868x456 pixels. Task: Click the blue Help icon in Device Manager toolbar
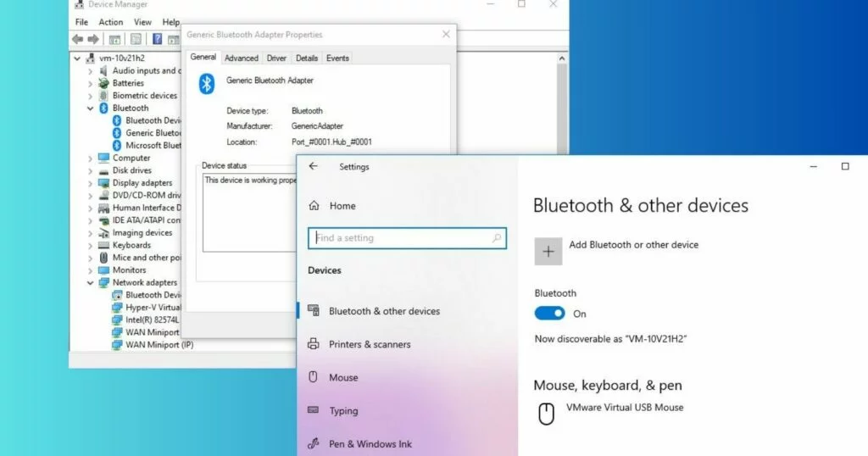point(157,39)
